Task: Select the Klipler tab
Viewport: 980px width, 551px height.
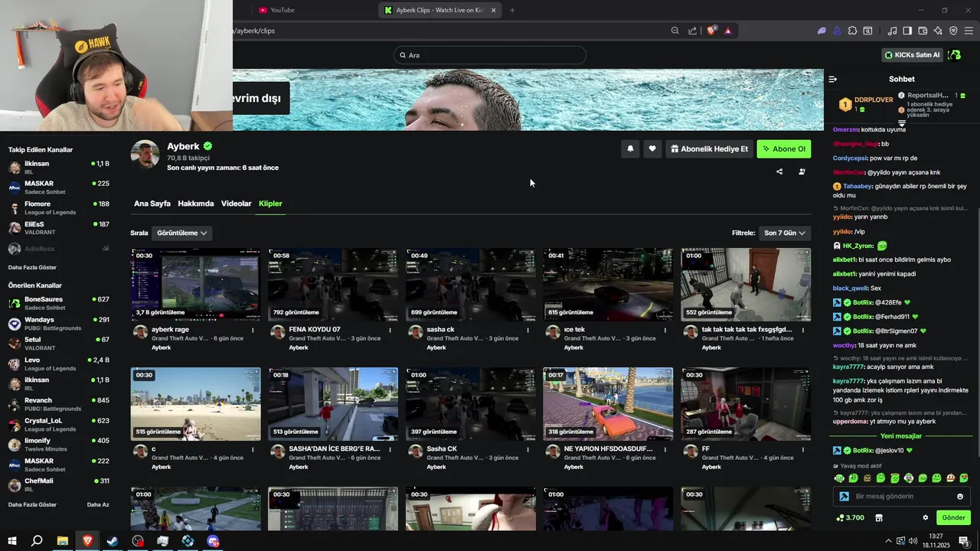Action: [270, 204]
